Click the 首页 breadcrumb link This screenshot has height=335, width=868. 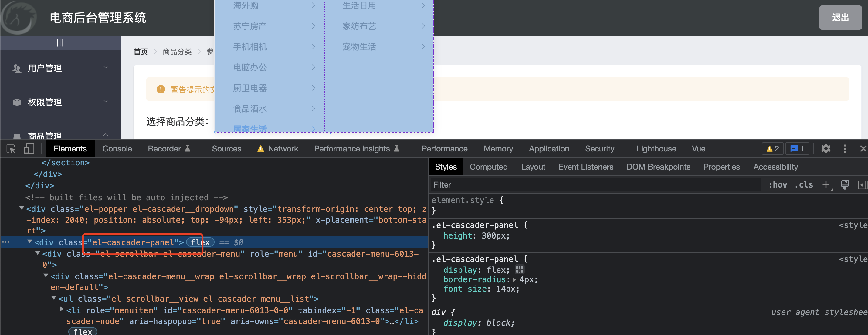pos(141,52)
